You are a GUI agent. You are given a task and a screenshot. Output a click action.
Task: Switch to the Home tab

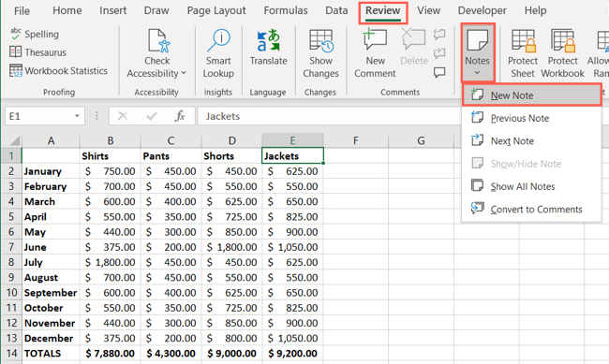click(67, 10)
